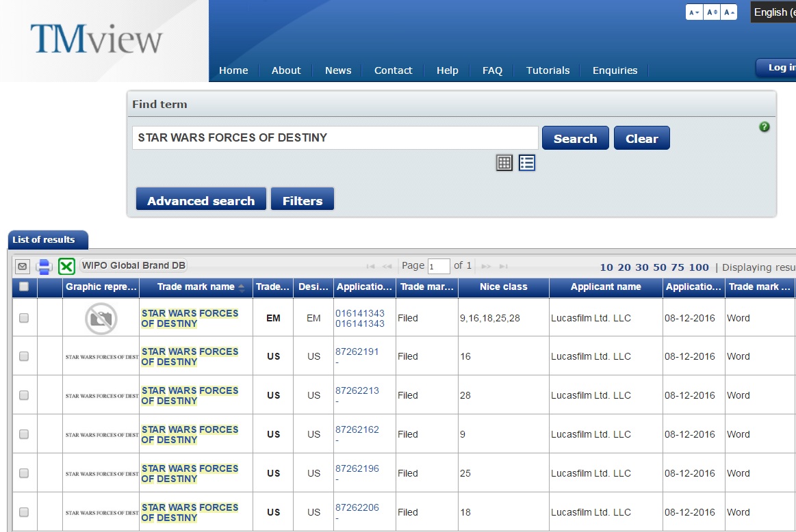Show 50 results per page
Screen dimensions: 796x532
660,267
